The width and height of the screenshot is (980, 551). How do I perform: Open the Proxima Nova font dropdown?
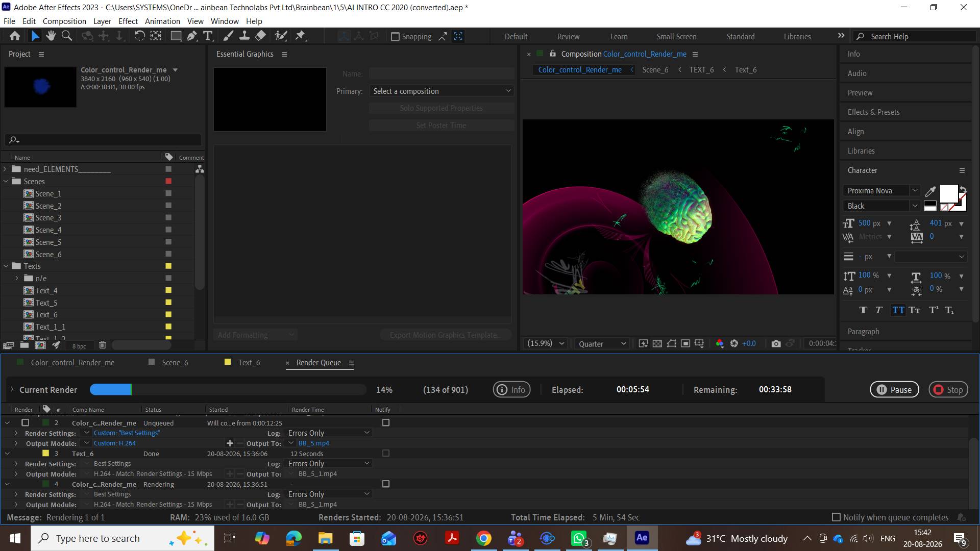click(x=882, y=190)
